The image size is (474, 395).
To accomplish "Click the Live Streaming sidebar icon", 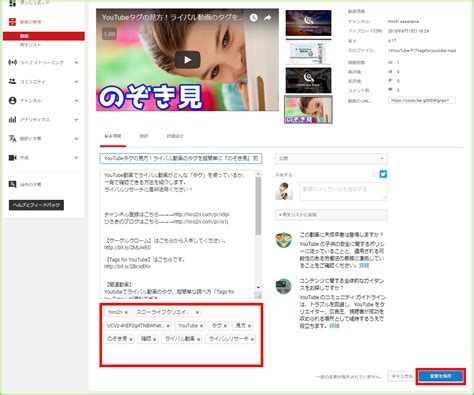I will [12, 62].
